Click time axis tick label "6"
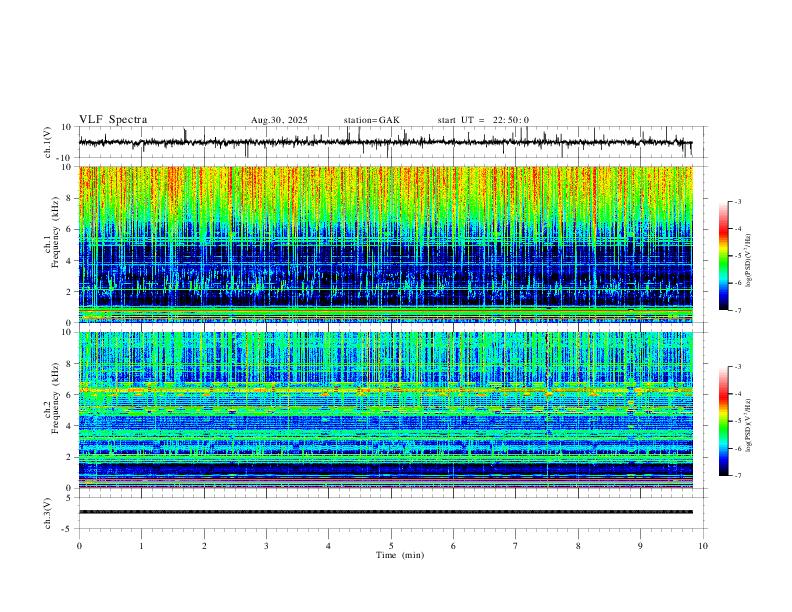Viewport: 792px width, 612px height. coord(453,546)
